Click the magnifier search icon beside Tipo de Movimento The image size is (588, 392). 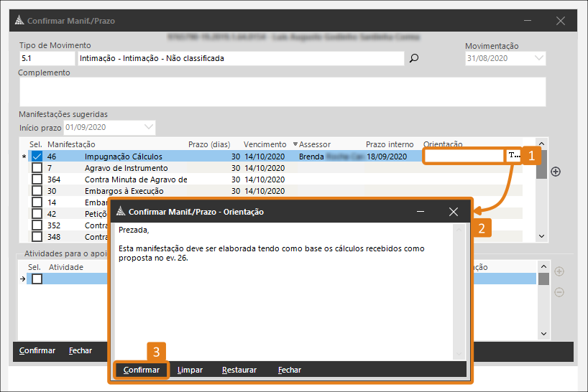coord(413,59)
